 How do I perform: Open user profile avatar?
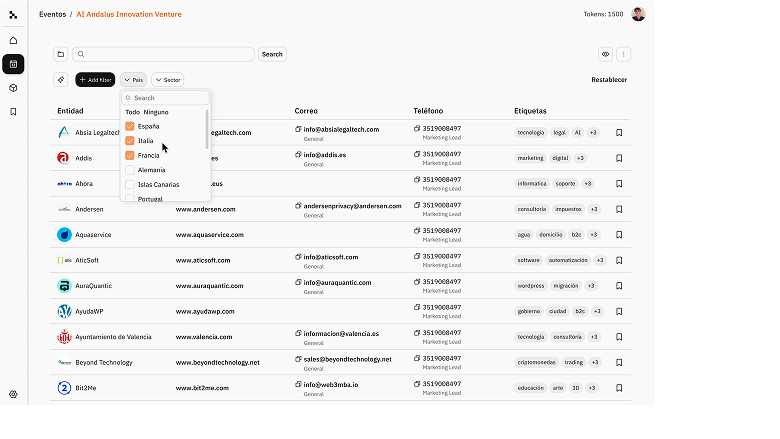pos(638,14)
